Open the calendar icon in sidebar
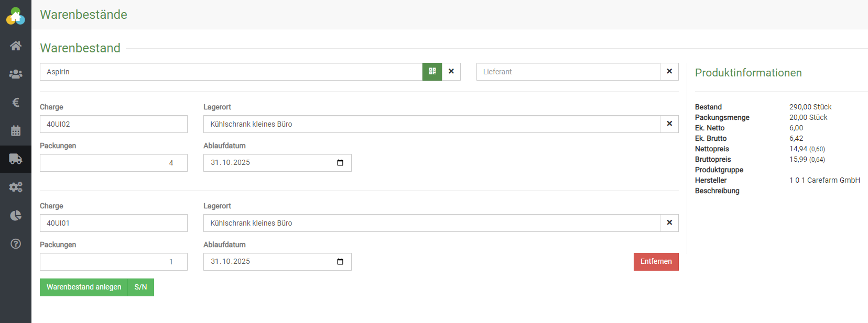This screenshot has height=323, width=868. tap(16, 131)
